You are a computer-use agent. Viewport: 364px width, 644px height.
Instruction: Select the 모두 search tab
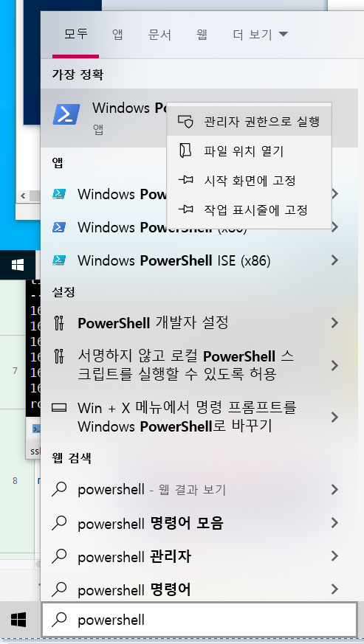click(x=75, y=35)
